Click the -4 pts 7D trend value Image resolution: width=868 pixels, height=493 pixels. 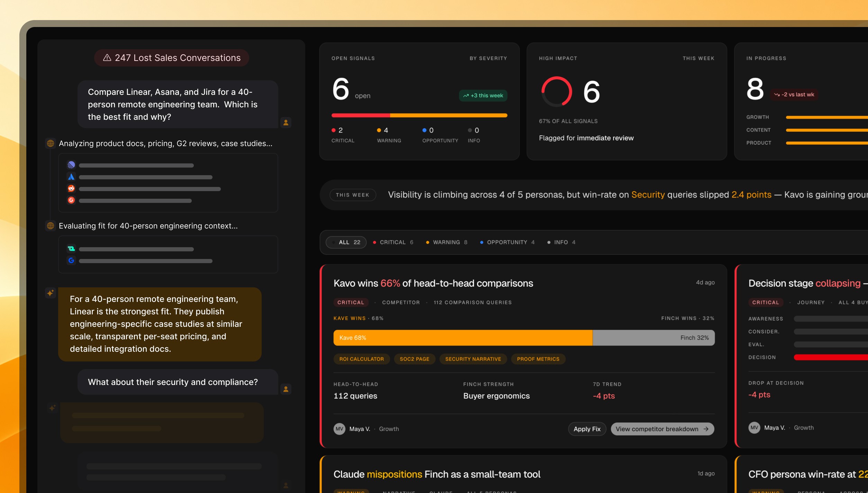(x=604, y=396)
